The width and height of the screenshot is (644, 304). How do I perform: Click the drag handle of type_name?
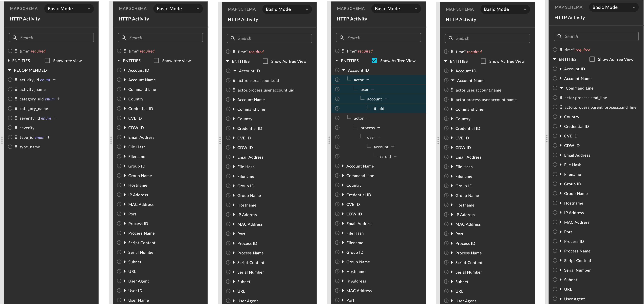click(x=16, y=147)
